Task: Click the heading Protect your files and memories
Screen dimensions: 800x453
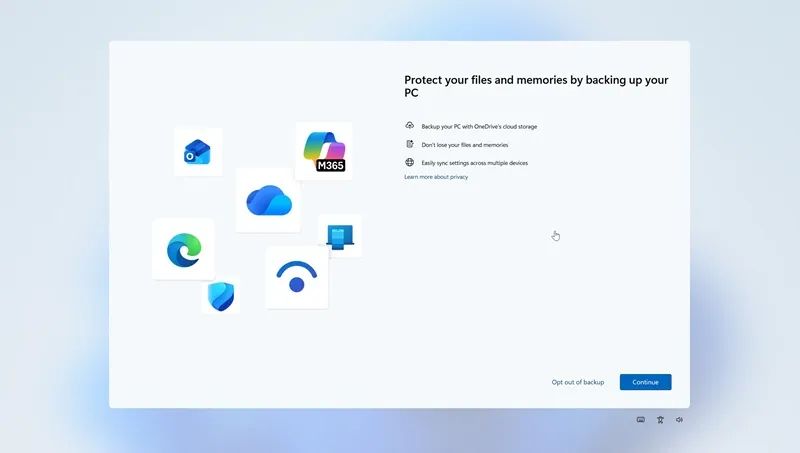Action: pyautogui.click(x=536, y=86)
